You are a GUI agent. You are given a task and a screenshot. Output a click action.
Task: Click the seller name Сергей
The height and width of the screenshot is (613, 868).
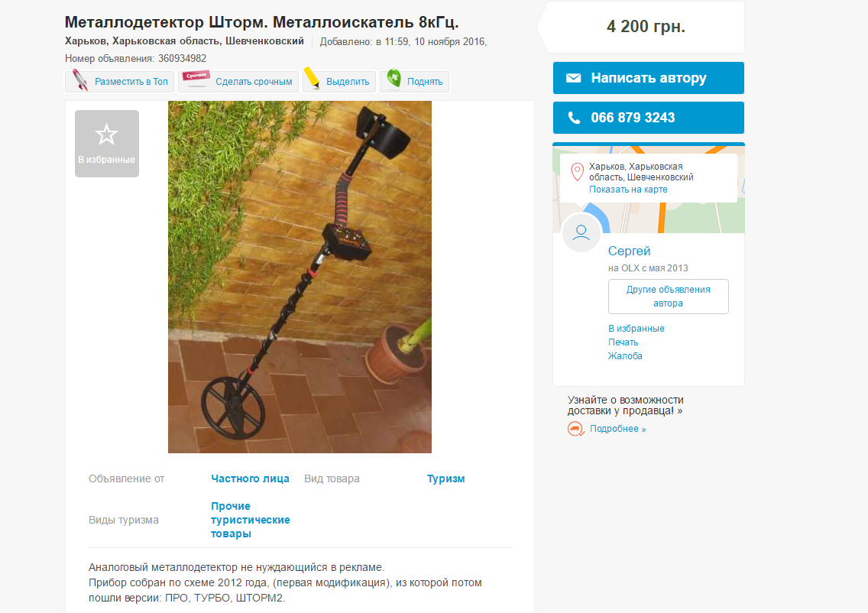click(629, 251)
